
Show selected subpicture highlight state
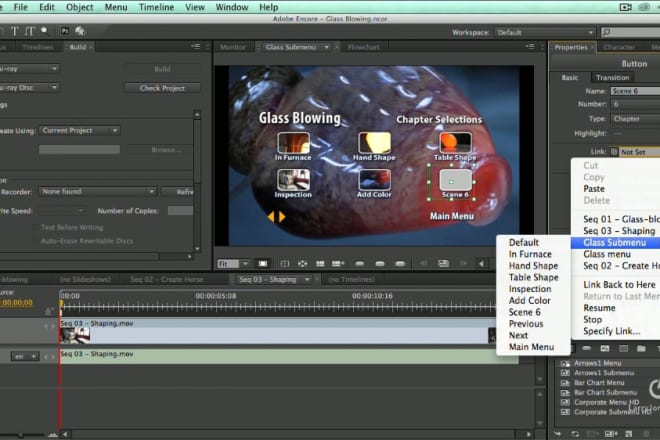coord(380,264)
